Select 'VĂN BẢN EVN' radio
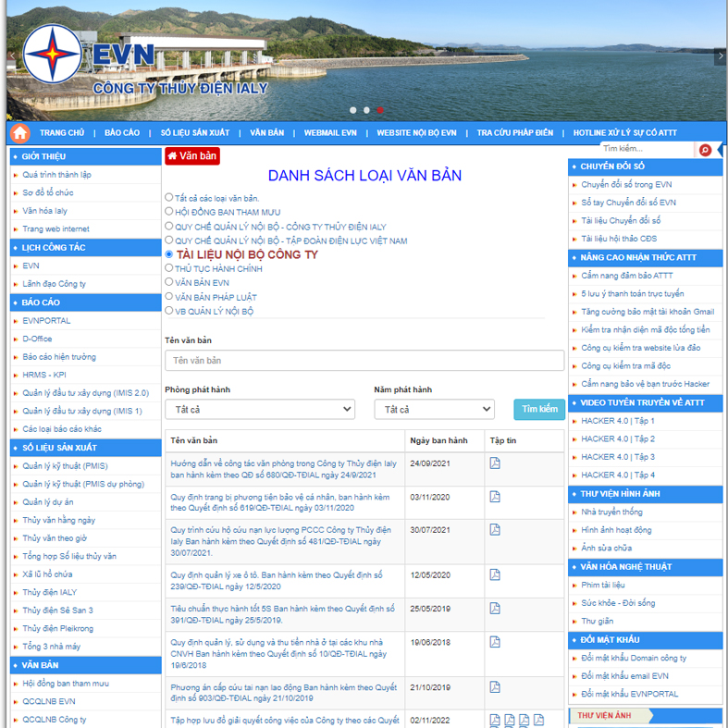Image resolution: width=728 pixels, height=728 pixels. (169, 282)
